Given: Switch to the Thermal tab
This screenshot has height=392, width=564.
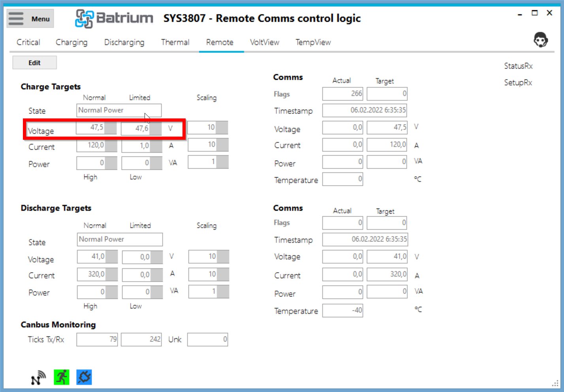Looking at the screenshot, I should [175, 42].
